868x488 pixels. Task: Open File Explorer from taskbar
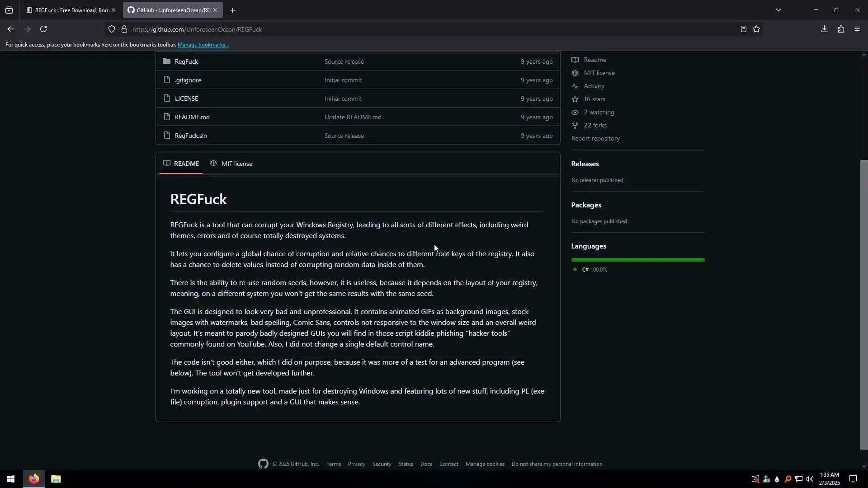[x=56, y=479]
